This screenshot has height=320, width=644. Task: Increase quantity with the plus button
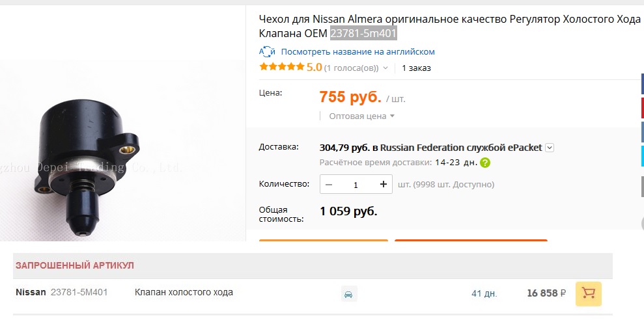pos(384,185)
